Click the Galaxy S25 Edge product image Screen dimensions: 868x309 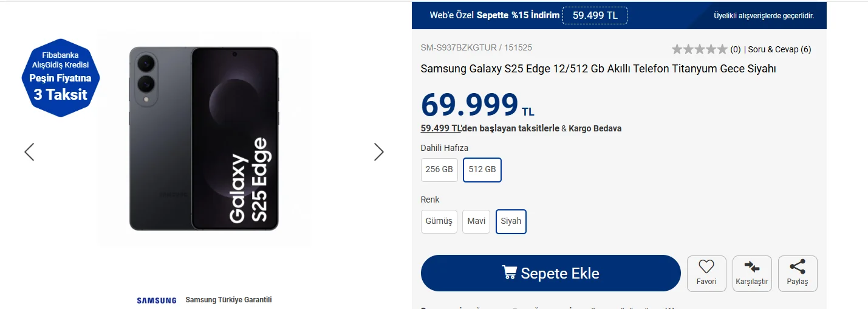coord(204,139)
